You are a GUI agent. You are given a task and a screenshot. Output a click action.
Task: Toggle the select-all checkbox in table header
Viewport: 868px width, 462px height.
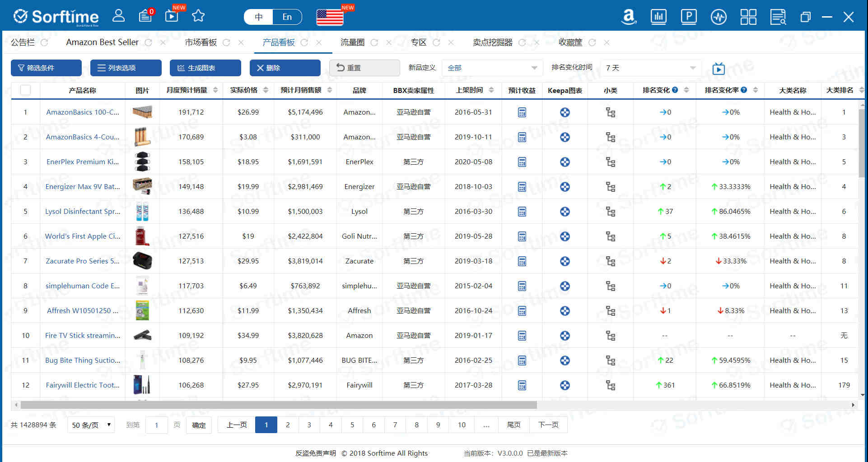pyautogui.click(x=26, y=90)
